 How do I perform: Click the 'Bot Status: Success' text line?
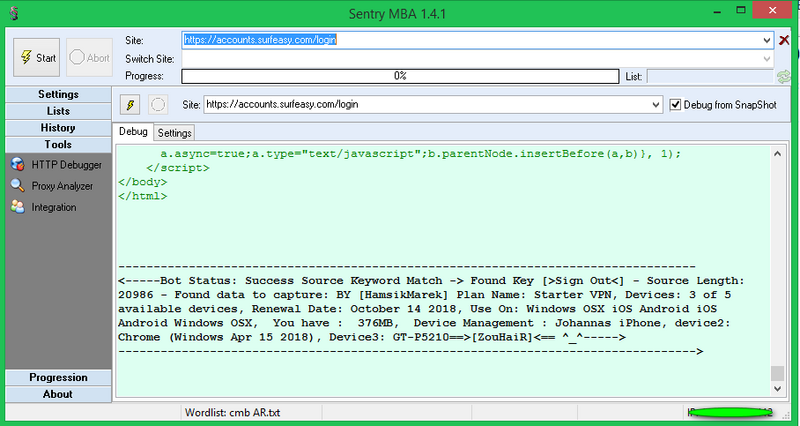(431, 281)
